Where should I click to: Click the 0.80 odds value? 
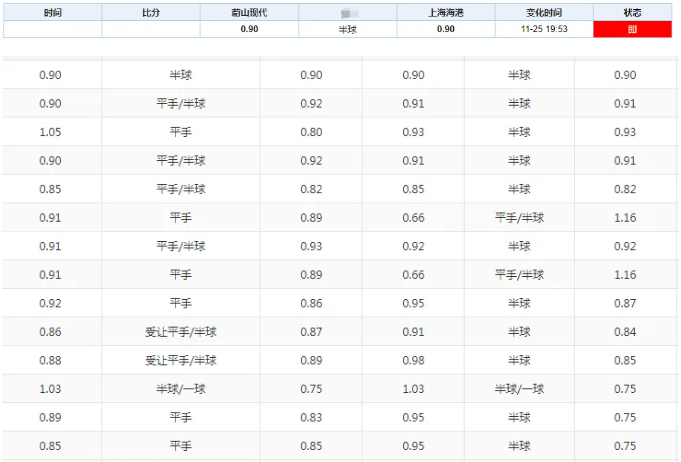pyautogui.click(x=311, y=132)
